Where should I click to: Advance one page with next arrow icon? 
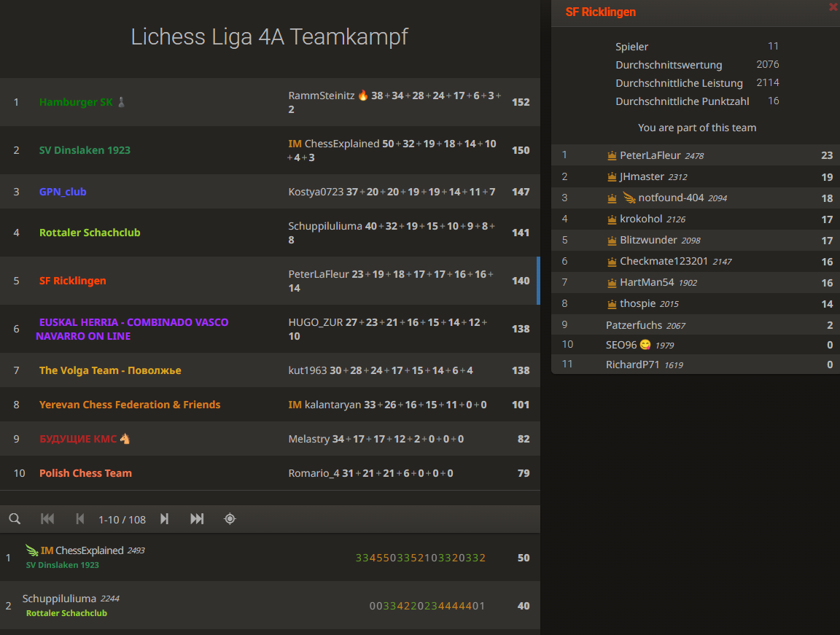164,518
